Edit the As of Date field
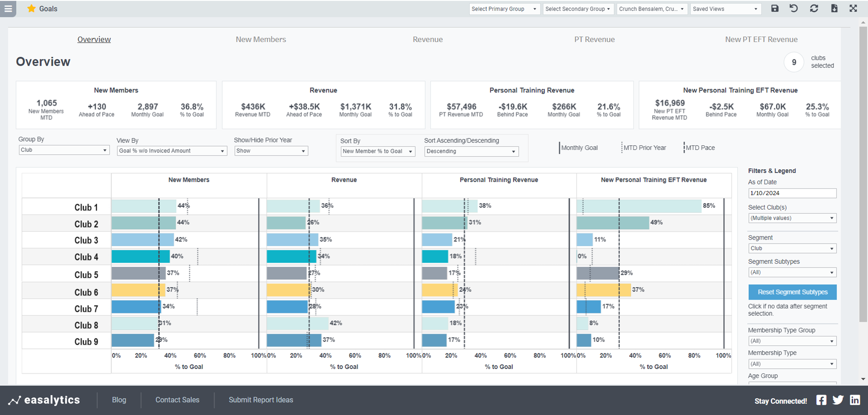 point(792,193)
